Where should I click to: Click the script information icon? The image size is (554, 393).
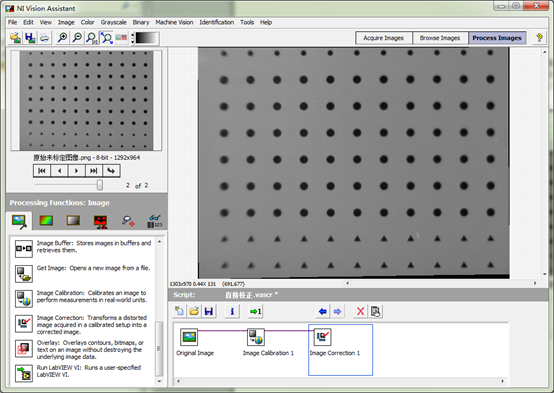[x=232, y=311]
